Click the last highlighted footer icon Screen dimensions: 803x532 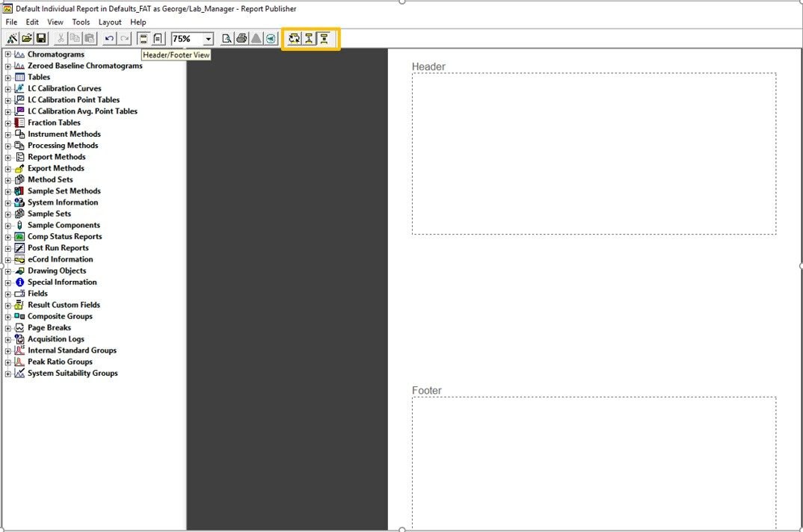324,38
